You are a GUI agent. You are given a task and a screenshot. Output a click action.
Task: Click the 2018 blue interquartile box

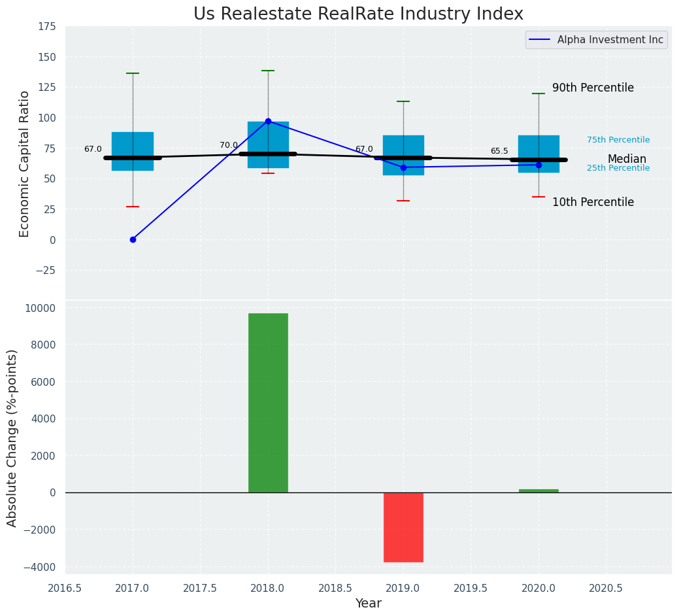tap(268, 145)
